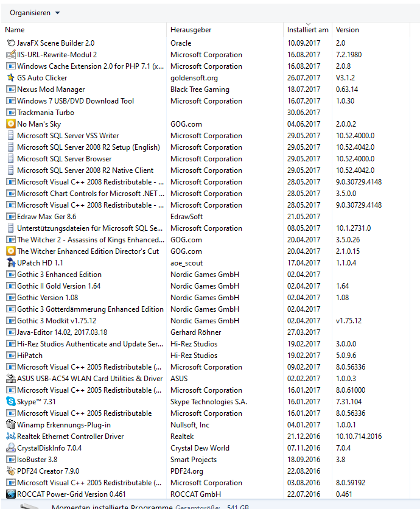Click the GS Auto Clicker star icon

(11, 77)
